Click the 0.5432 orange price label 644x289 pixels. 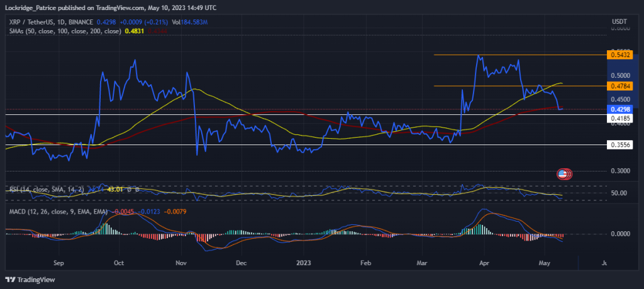[x=619, y=55]
